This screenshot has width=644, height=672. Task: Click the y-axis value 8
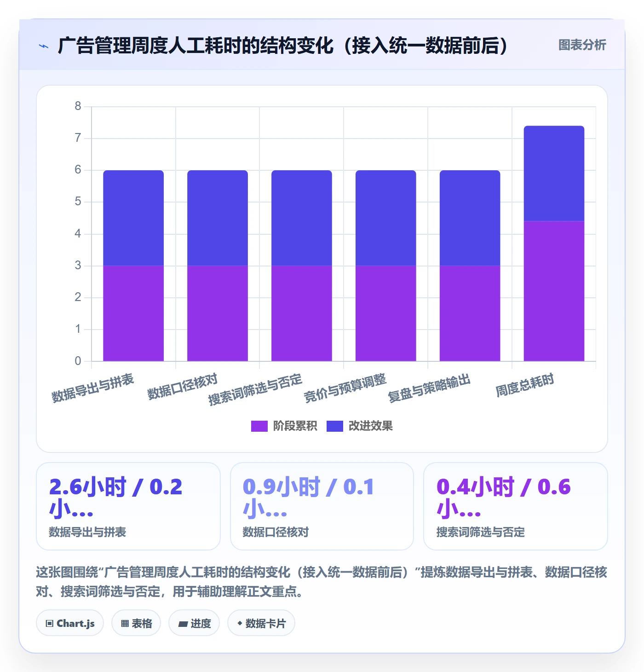pos(78,106)
